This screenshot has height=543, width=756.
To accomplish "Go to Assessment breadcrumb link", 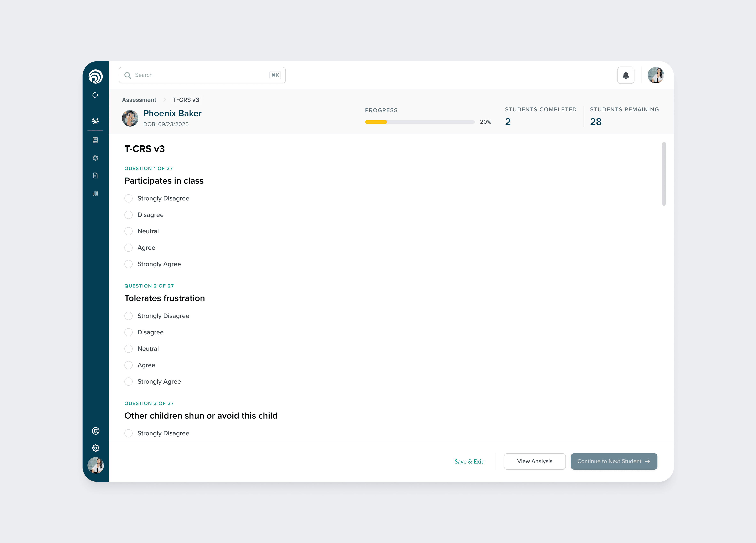I will (139, 100).
